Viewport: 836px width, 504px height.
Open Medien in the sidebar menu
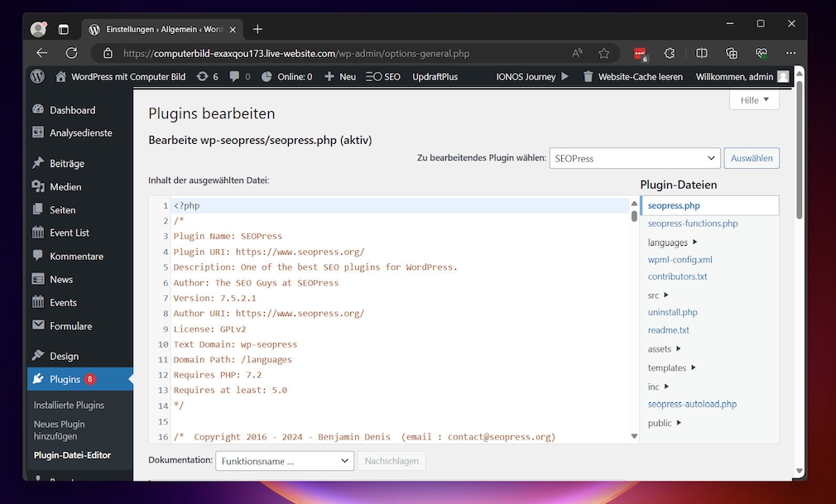pyautogui.click(x=65, y=187)
